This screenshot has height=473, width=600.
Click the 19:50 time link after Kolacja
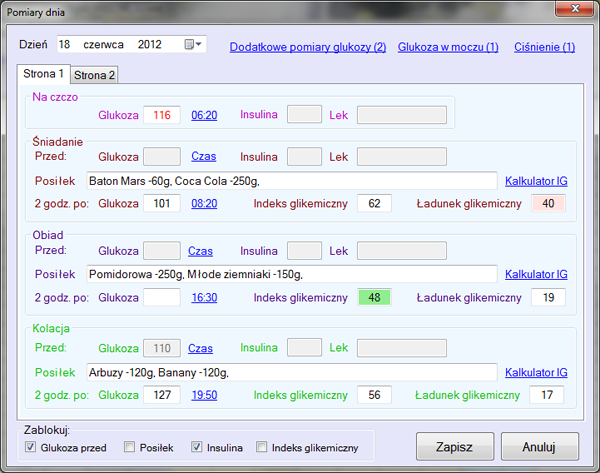click(x=204, y=395)
